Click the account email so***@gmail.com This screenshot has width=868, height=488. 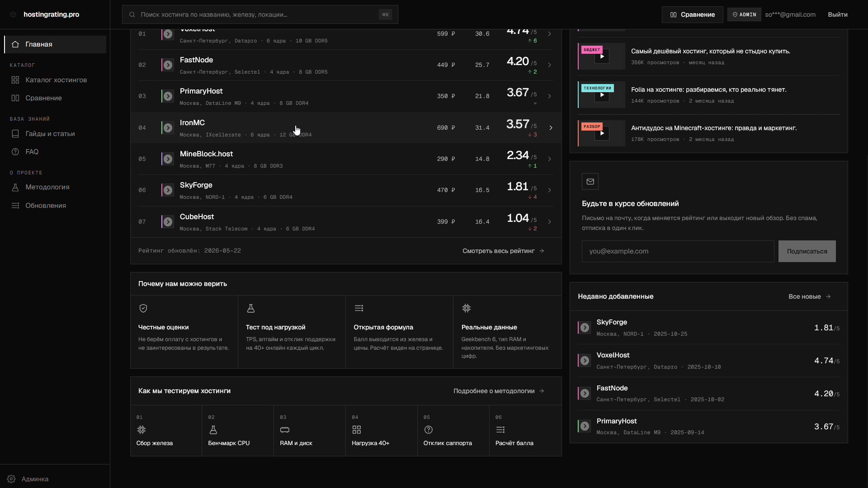click(x=790, y=14)
